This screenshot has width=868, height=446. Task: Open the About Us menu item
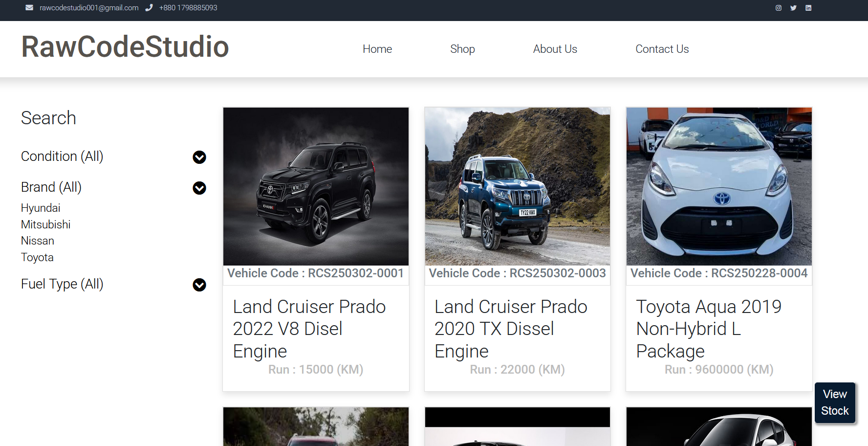(x=555, y=49)
